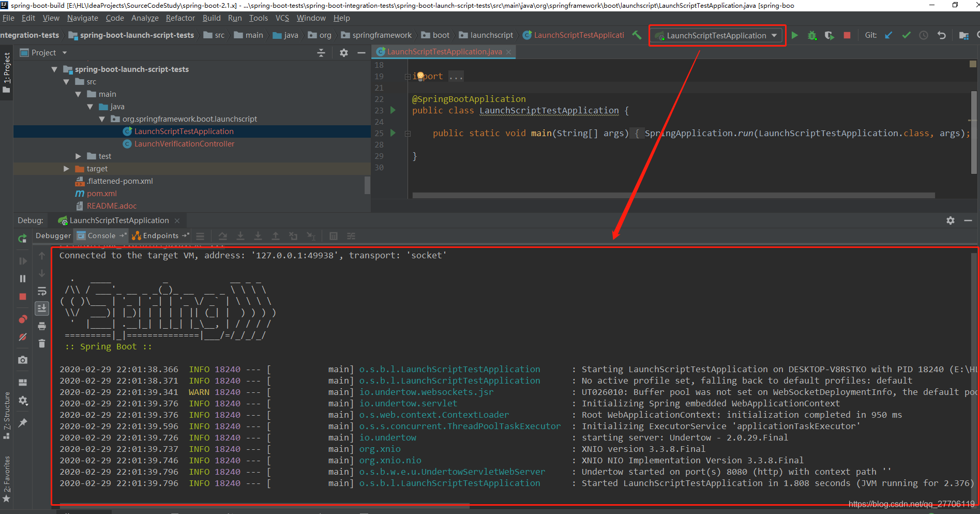Rerun the debug session from debug panel
Screen dimensions: 980x514
22,239
